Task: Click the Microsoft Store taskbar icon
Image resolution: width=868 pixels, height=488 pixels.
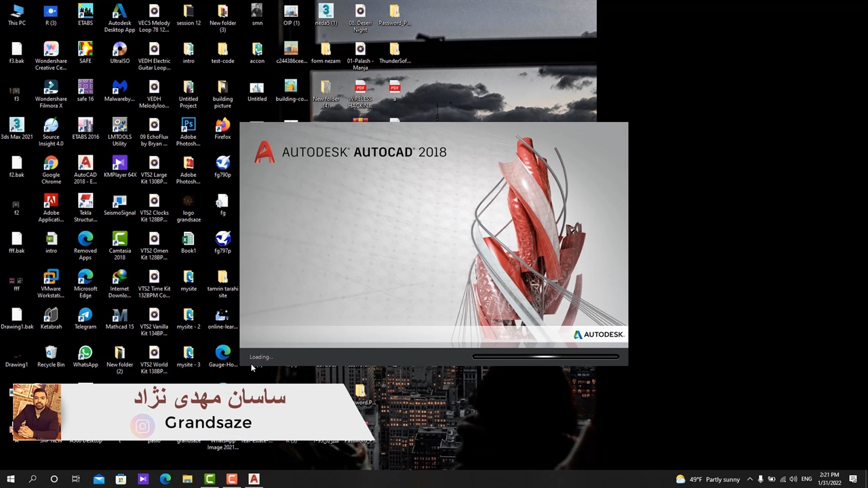Action: [x=121, y=479]
